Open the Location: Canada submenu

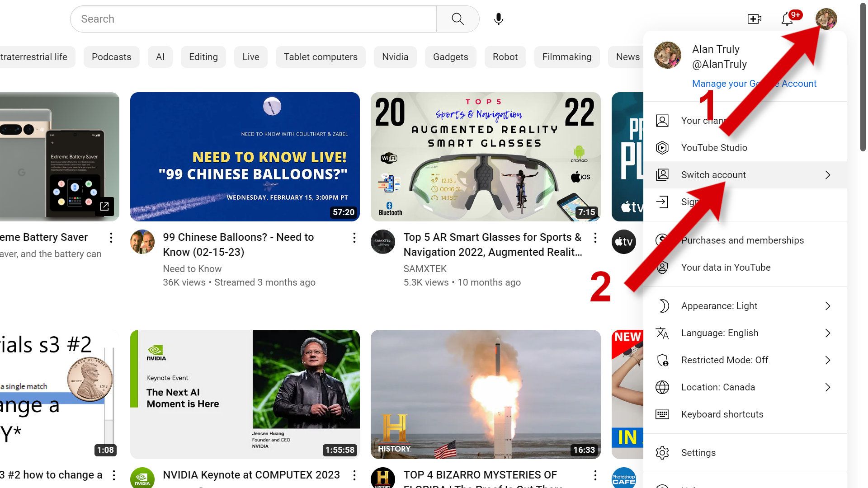(x=717, y=387)
